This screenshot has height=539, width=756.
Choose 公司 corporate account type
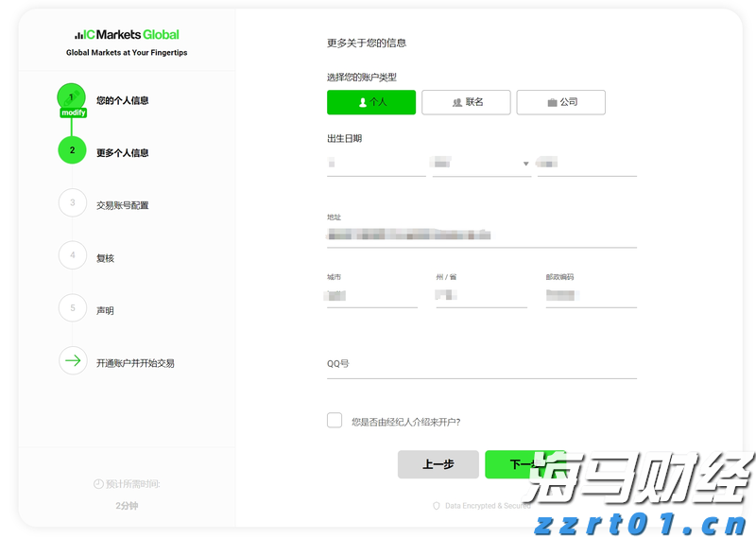click(x=560, y=102)
